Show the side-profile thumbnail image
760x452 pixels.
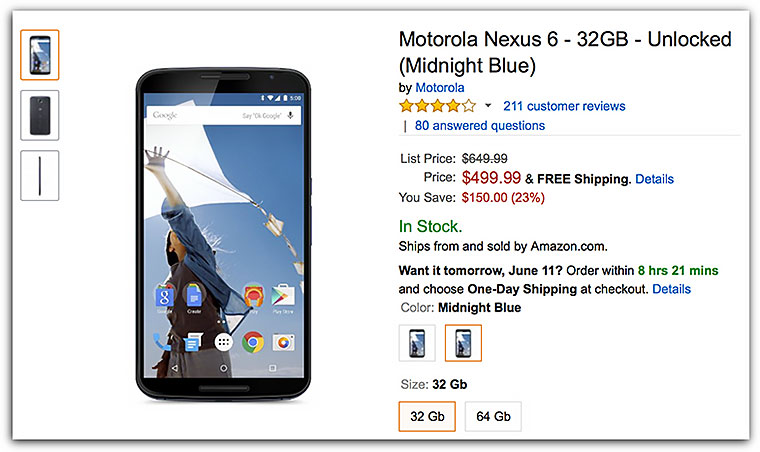click(40, 174)
